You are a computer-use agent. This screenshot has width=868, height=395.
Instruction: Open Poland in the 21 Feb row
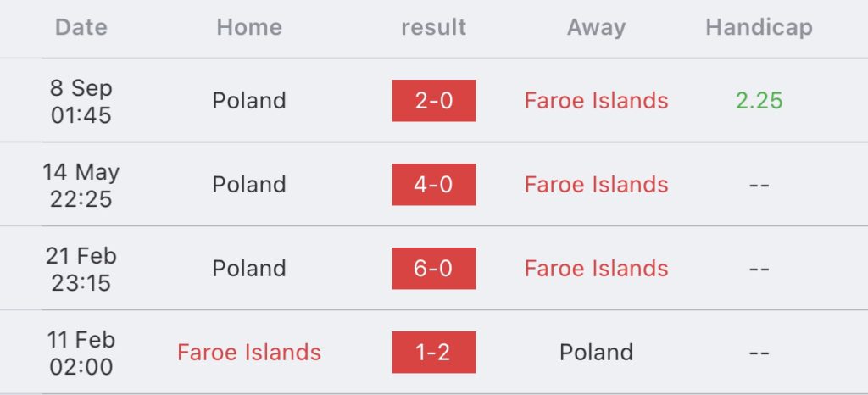(249, 269)
